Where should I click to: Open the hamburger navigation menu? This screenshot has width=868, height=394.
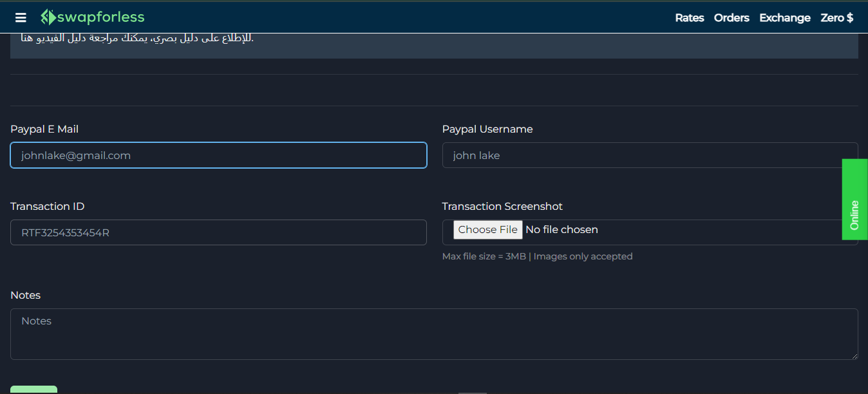pos(21,17)
